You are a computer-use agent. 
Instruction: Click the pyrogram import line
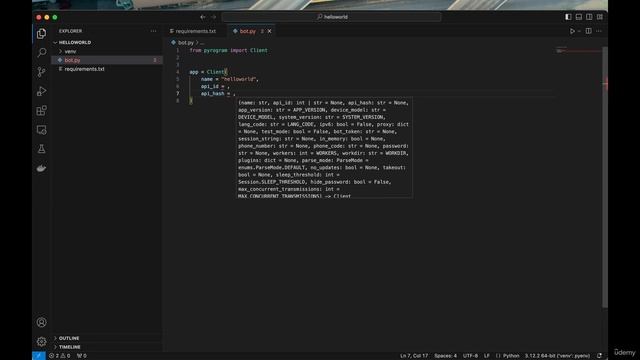tap(228, 51)
